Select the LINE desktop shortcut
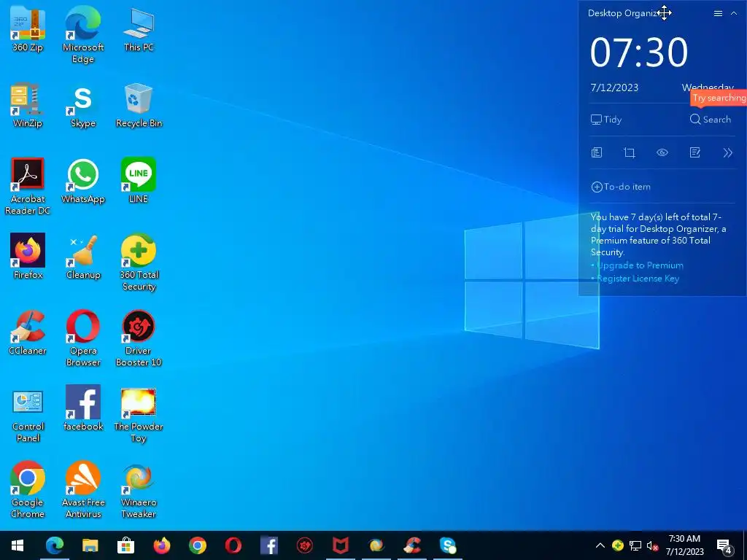Screen dimensions: 747x560 (x=139, y=181)
